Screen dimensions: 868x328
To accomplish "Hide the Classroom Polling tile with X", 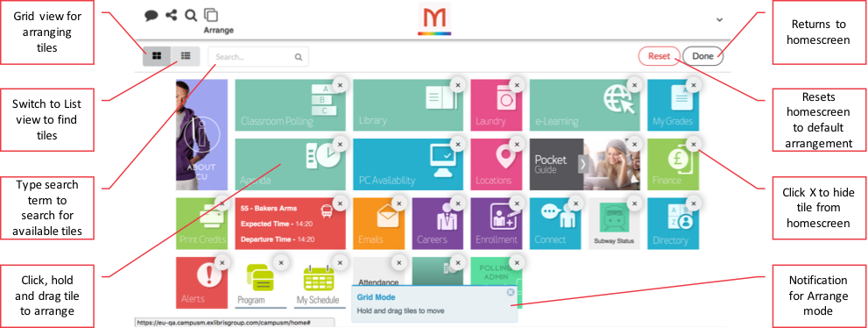I will (340, 84).
